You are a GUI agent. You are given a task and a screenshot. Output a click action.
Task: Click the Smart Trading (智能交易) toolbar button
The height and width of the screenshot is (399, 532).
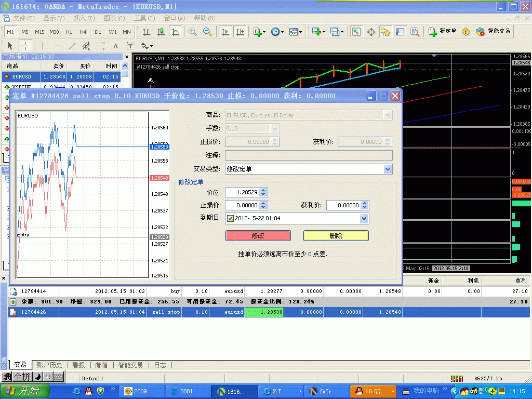click(494, 32)
